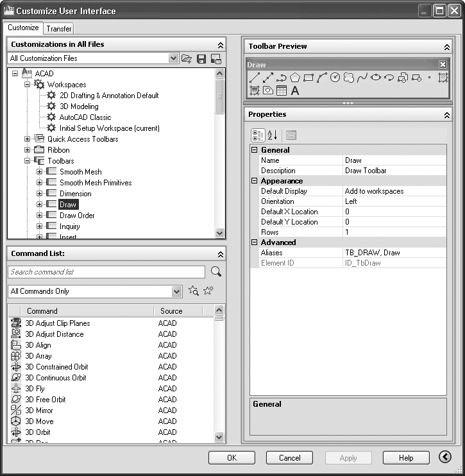This screenshot has height=476, width=465.
Task: Select the AutoCAD Classic workspace
Action: click(85, 117)
